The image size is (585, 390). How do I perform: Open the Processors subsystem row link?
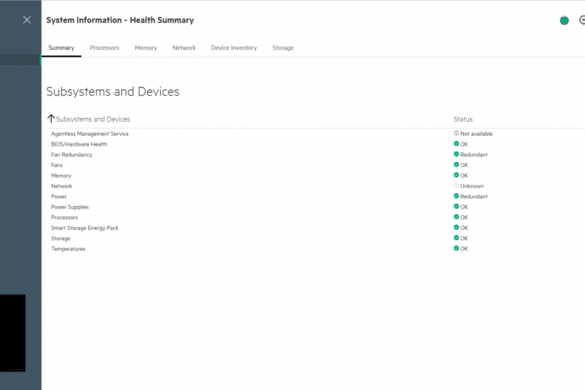[65, 217]
